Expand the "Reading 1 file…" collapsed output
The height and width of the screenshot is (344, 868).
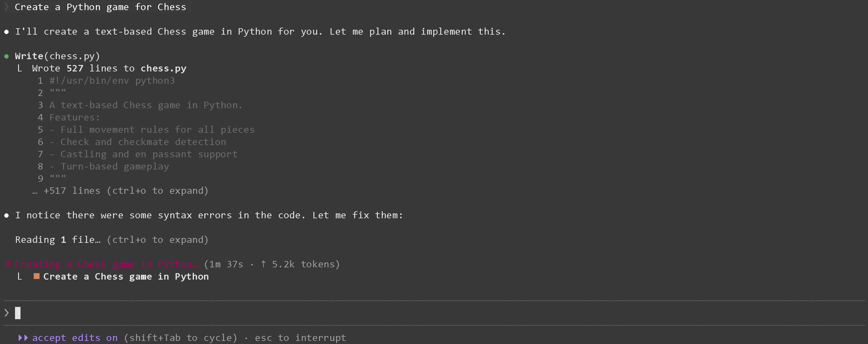tap(112, 240)
